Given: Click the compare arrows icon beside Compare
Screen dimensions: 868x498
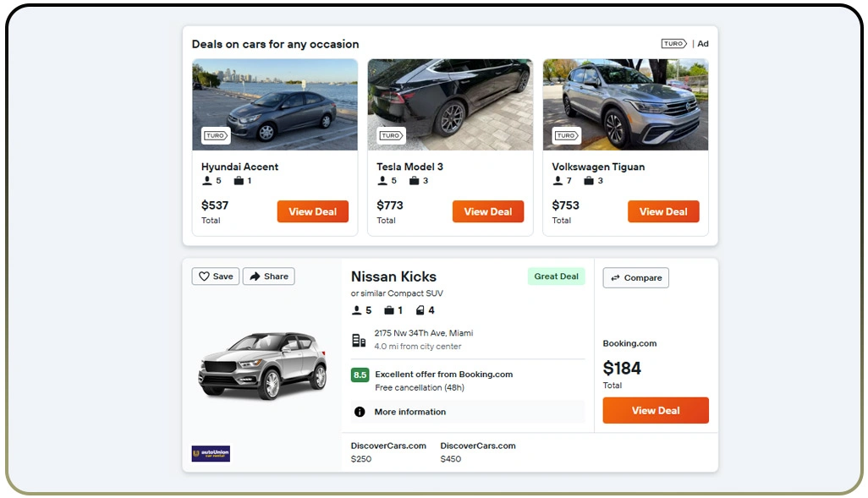Looking at the screenshot, I should click(x=616, y=277).
